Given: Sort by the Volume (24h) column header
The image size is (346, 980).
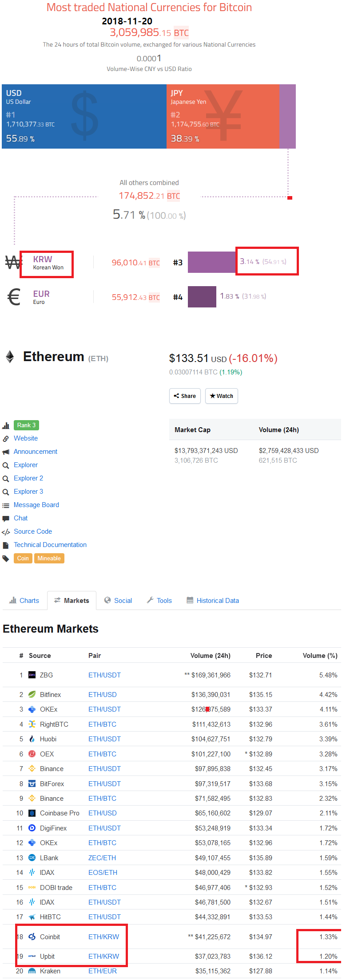Looking at the screenshot, I should click(211, 655).
